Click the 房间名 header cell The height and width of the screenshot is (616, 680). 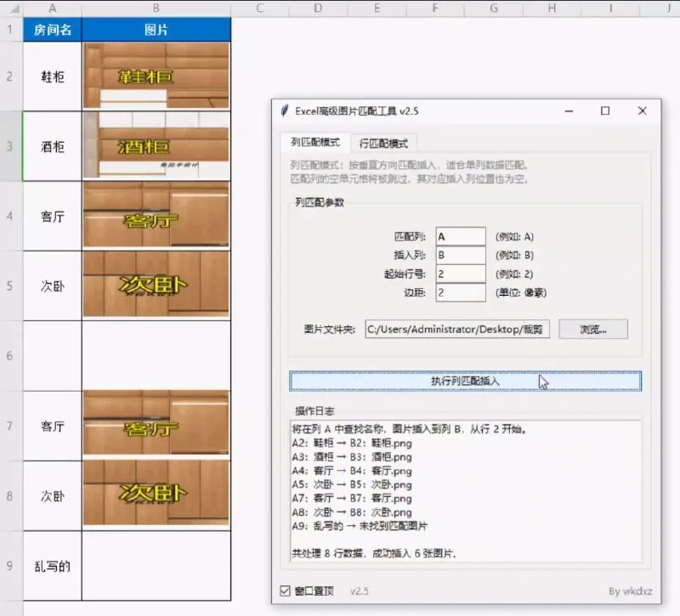(x=53, y=30)
